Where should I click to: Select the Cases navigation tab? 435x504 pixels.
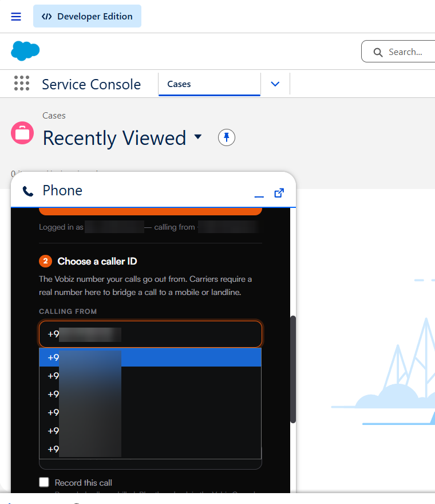point(209,84)
